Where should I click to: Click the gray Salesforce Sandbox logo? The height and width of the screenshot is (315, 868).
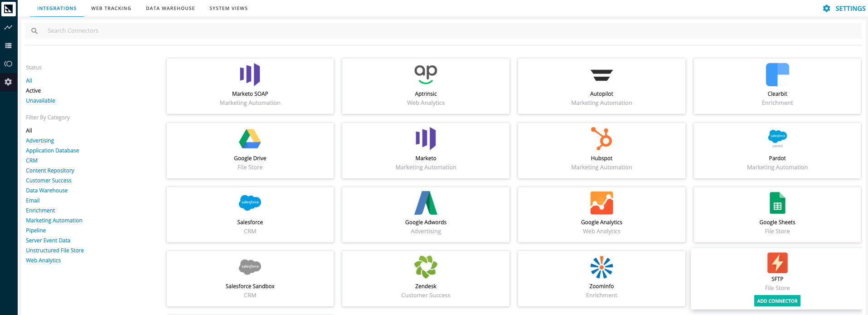point(250,267)
